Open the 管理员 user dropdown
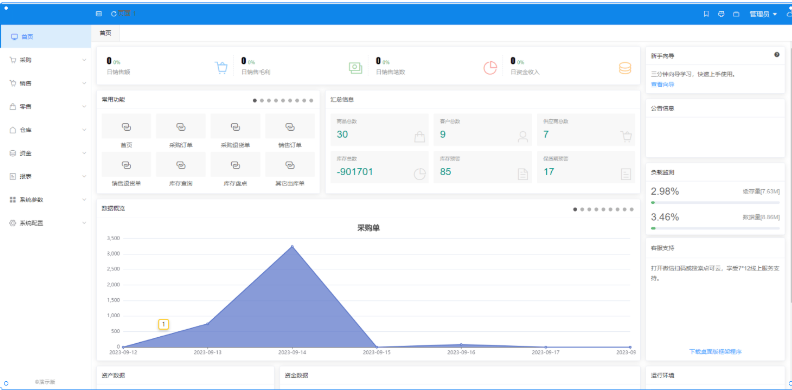Viewport: 792px width, 390px height. [x=763, y=14]
